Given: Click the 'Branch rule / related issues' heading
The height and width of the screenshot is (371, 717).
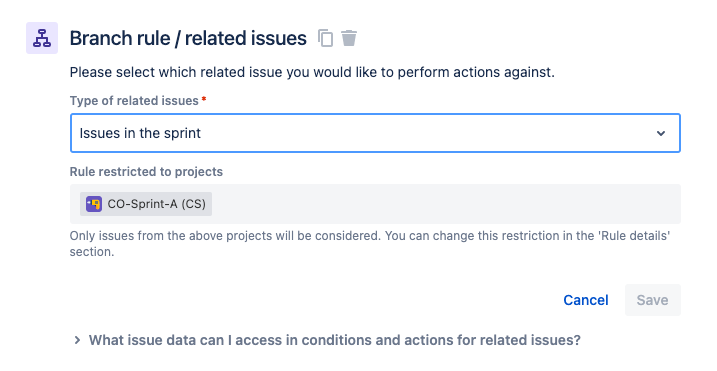Looking at the screenshot, I should pyautogui.click(x=188, y=38).
